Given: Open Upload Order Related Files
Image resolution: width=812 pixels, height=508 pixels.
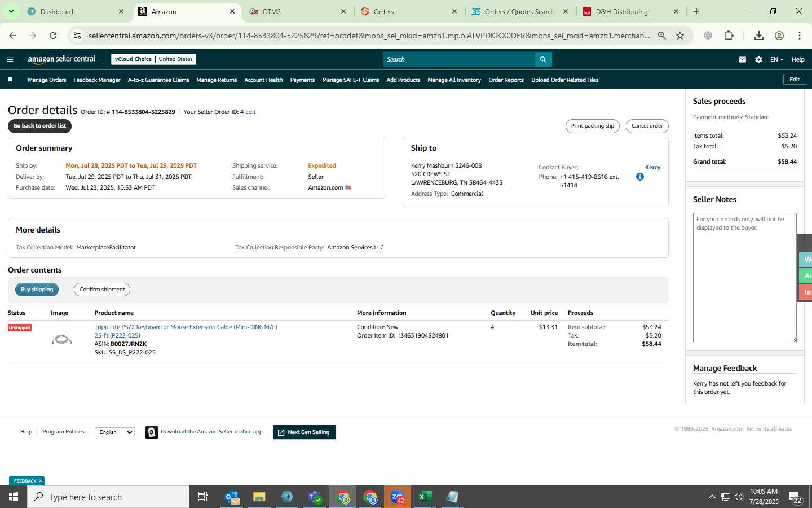Looking at the screenshot, I should 564,80.
